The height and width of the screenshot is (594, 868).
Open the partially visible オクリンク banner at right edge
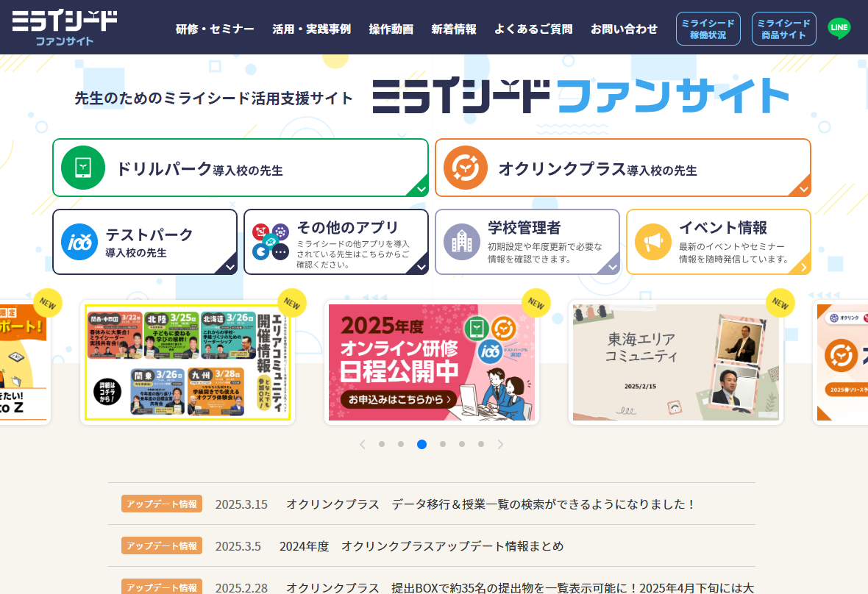pos(840,363)
